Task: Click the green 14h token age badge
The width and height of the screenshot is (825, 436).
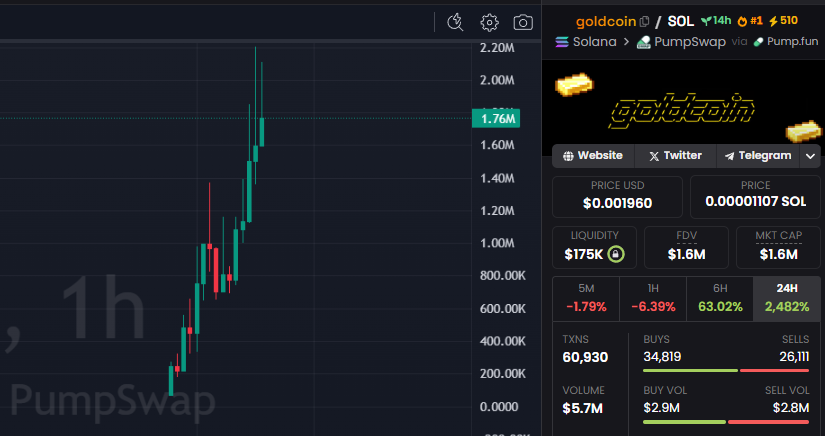Action: pos(716,21)
